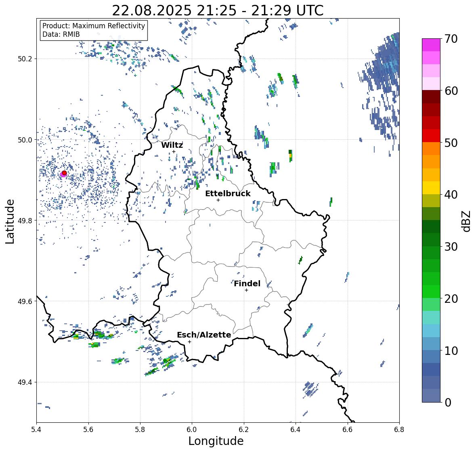Click the 'Product: Maximum Reflectivity' legend line
Viewport: 476px width, 451px height.
pyautogui.click(x=94, y=26)
